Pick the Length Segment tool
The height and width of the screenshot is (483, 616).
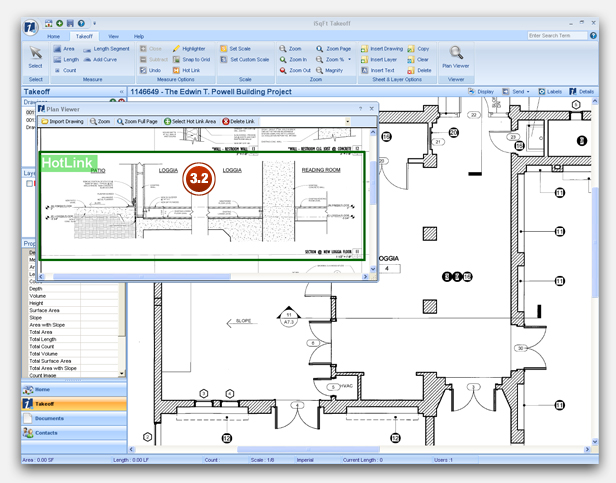click(106, 49)
